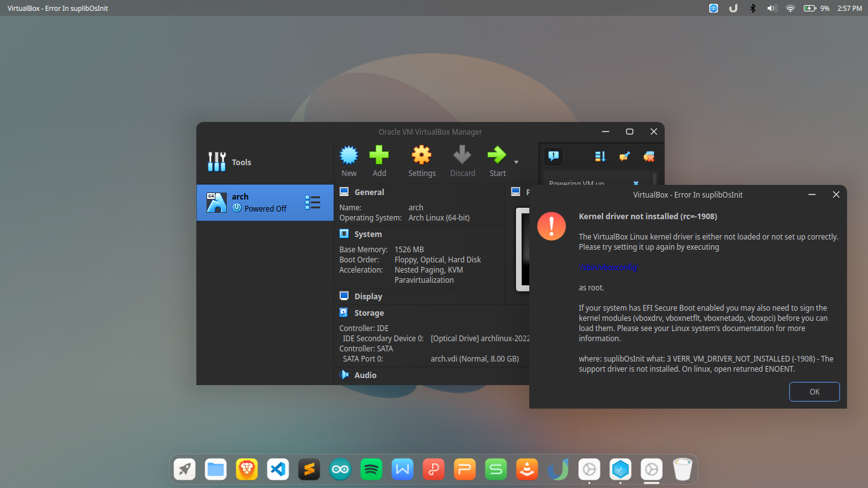The image size is (868, 488).
Task: Click the Audio section speaker icon
Action: (x=344, y=375)
